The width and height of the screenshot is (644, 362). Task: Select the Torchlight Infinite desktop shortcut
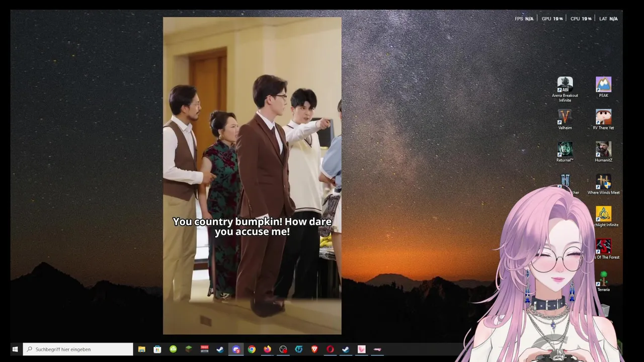(604, 217)
